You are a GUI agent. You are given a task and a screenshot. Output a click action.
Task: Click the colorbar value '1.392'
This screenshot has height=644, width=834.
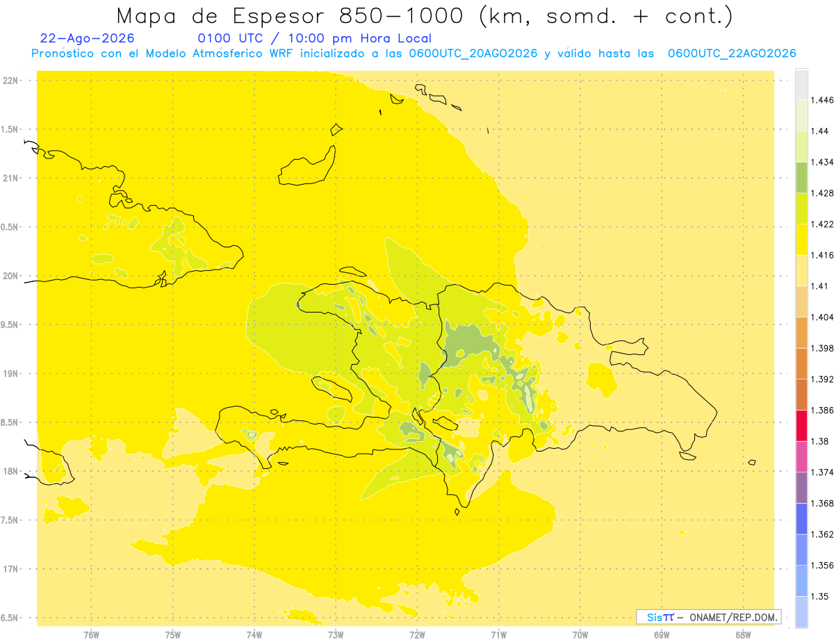[x=822, y=379]
